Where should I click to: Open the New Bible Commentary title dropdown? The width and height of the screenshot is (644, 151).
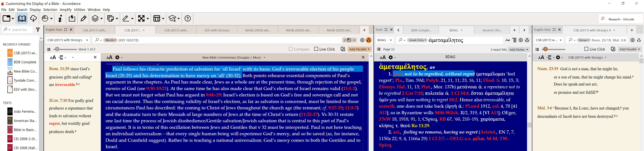coord(264,58)
